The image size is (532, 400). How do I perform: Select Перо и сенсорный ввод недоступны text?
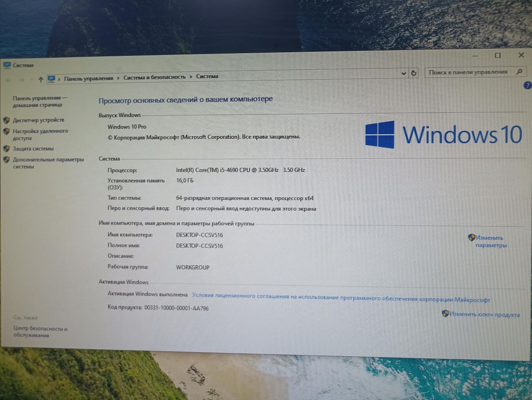coord(246,208)
